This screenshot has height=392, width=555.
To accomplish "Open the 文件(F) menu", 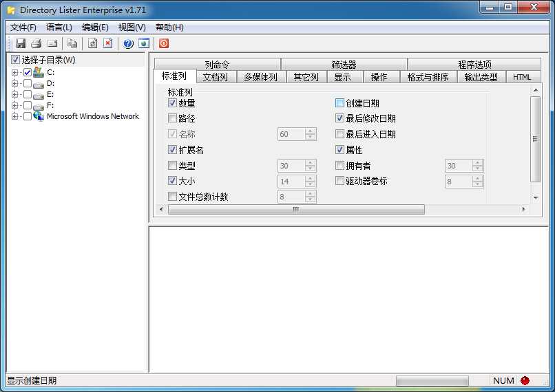I will pos(23,28).
